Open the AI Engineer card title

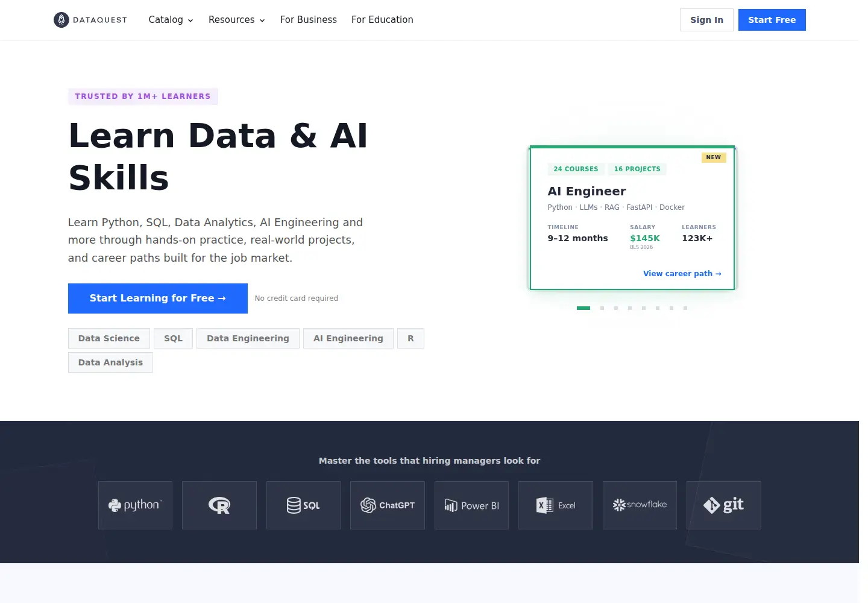click(587, 191)
